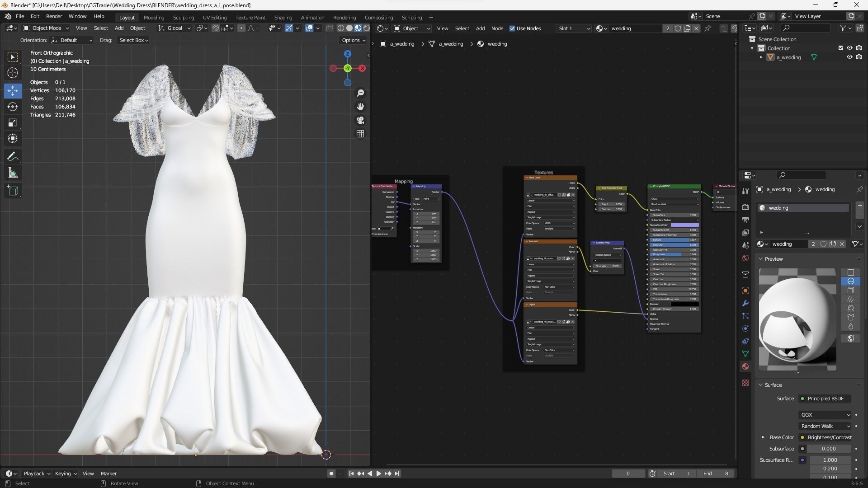Open Object Mode dropdown

click(x=46, y=28)
